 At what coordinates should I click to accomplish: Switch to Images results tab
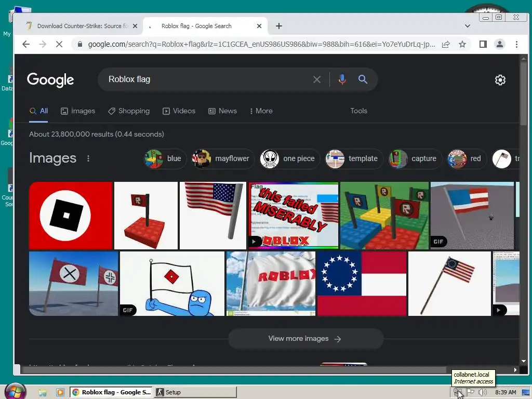point(78,111)
